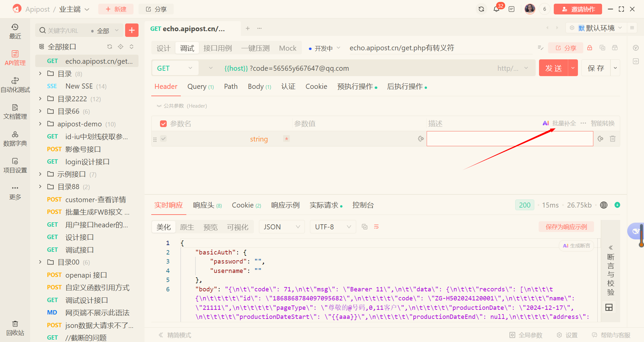644x342 pixels.
Task: Click the hamburger menu beside 默认环境
Action: coord(632,28)
